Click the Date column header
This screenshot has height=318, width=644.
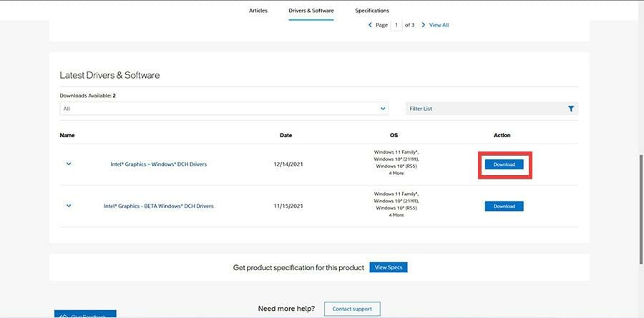coord(286,135)
